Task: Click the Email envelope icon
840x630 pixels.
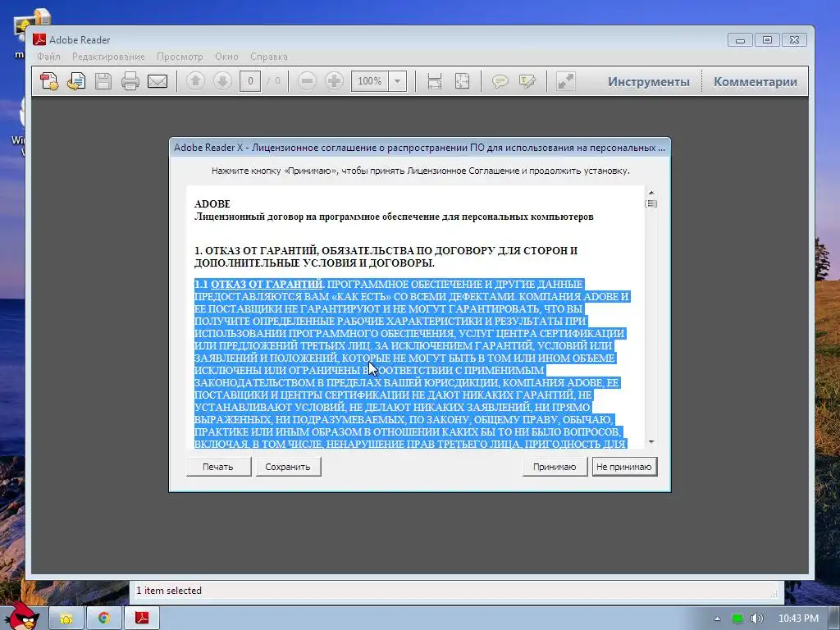Action: pos(157,81)
